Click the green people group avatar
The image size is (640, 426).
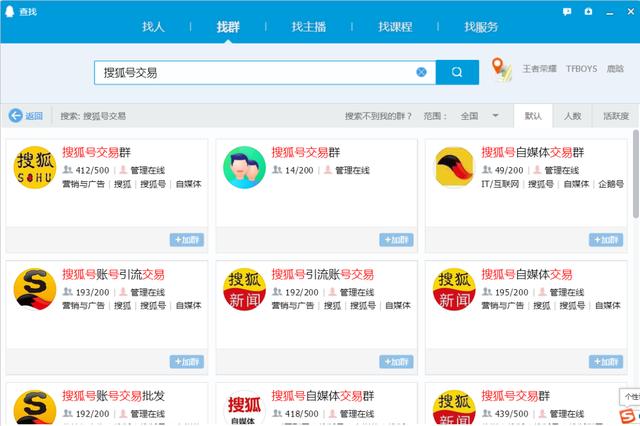244,167
